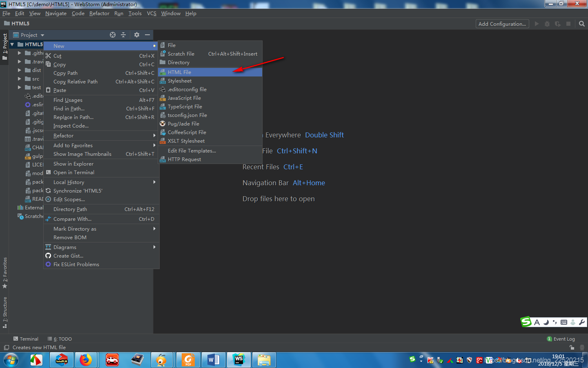Open the Terminal tool window button
588x368 pixels.
point(26,339)
